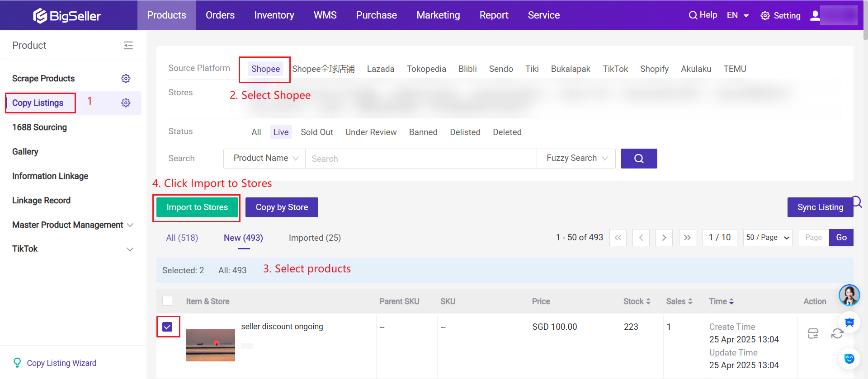Select Lazada source platform
The height and width of the screenshot is (379, 868).
[381, 69]
